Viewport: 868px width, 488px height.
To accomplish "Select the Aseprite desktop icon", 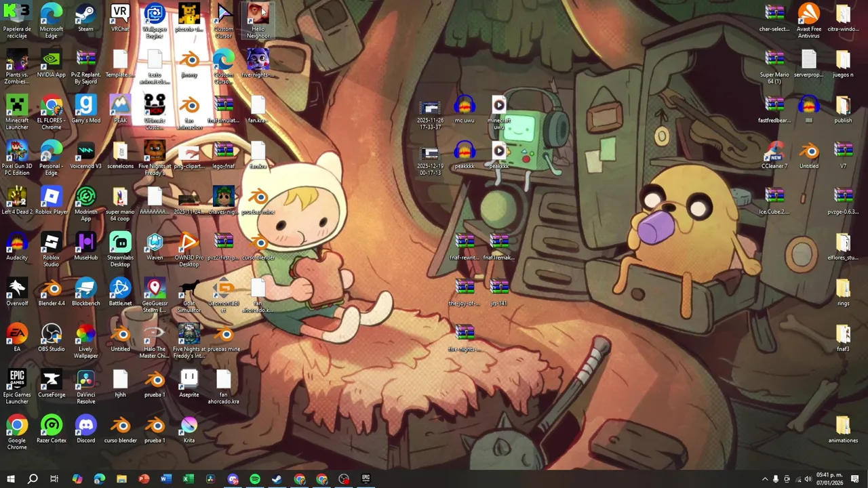I will coord(189,384).
